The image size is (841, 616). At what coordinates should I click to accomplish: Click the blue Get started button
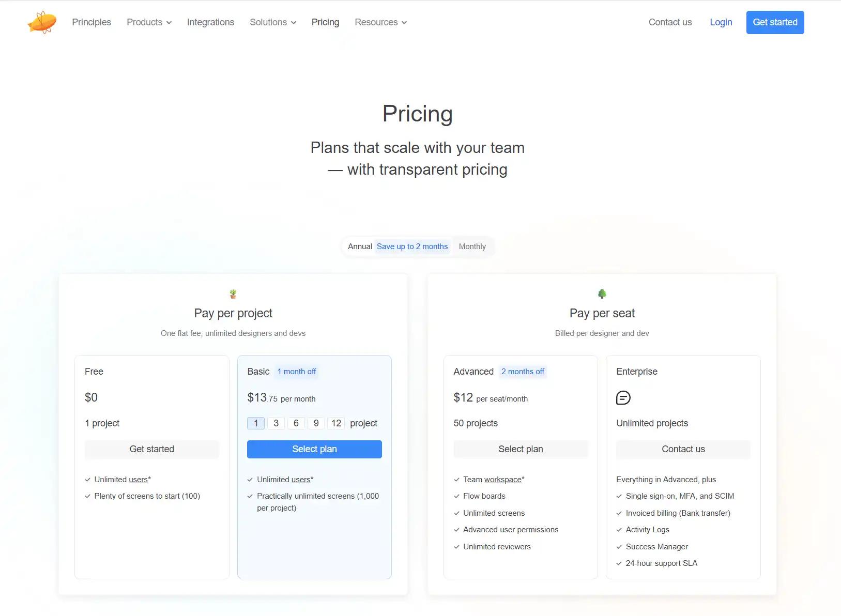tap(774, 22)
